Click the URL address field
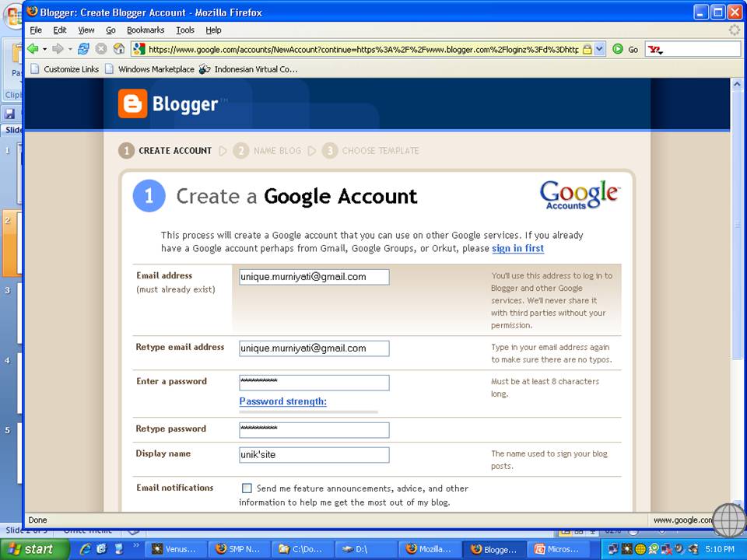 (x=363, y=49)
